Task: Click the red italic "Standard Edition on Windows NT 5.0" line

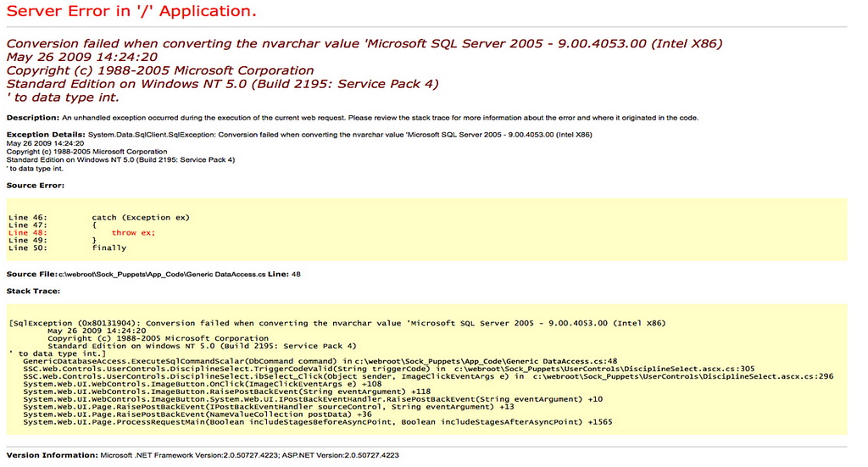Action: 223,84
